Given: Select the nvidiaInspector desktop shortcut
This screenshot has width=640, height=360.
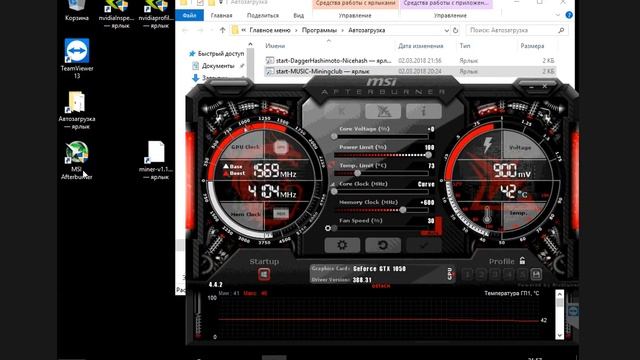Looking at the screenshot, I should coord(116,14).
